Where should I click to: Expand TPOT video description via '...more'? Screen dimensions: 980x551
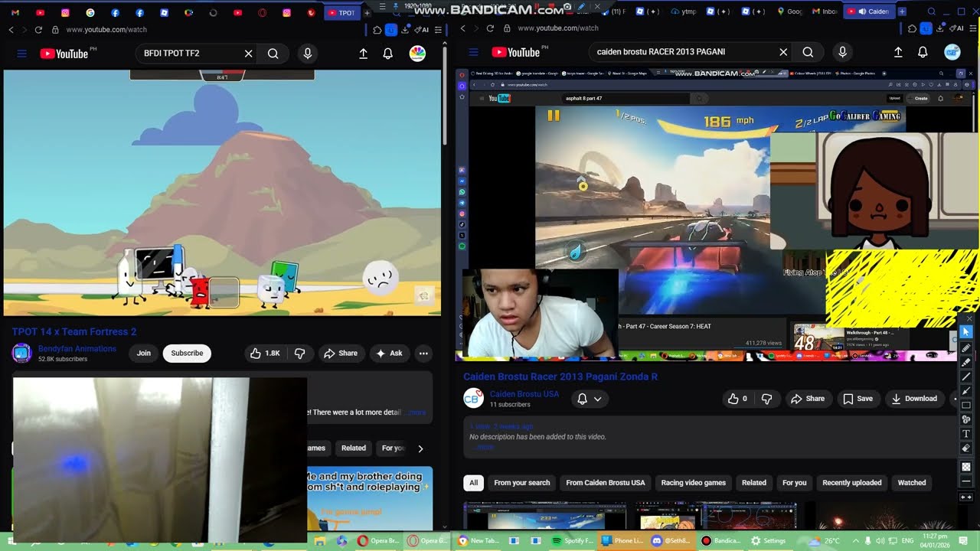coord(416,412)
